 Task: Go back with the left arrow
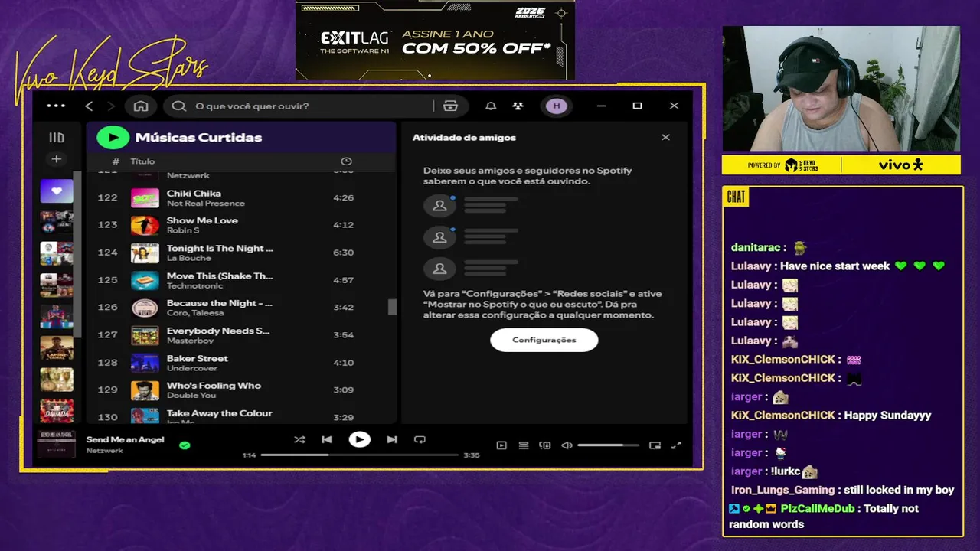[x=89, y=106]
